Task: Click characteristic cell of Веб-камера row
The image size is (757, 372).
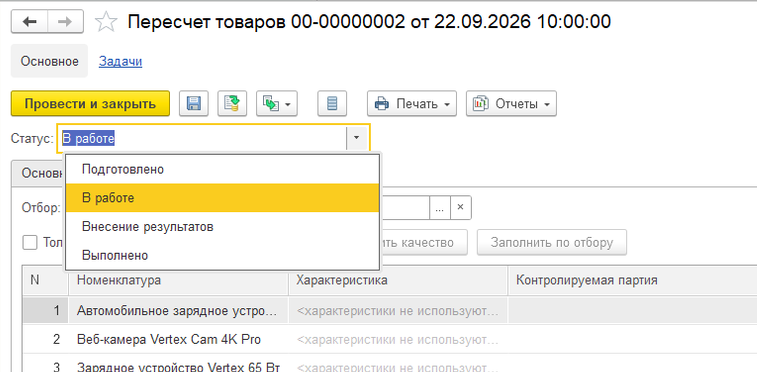Action: tap(398, 339)
